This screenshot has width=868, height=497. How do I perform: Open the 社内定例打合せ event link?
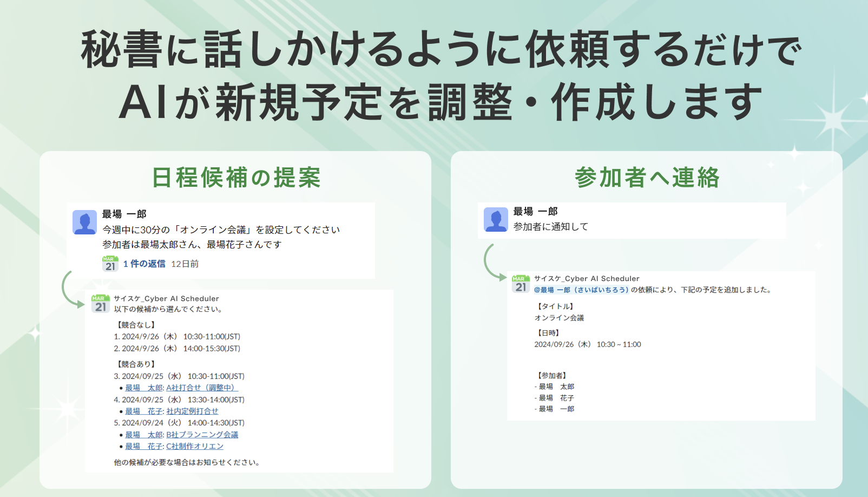pyautogui.click(x=192, y=411)
